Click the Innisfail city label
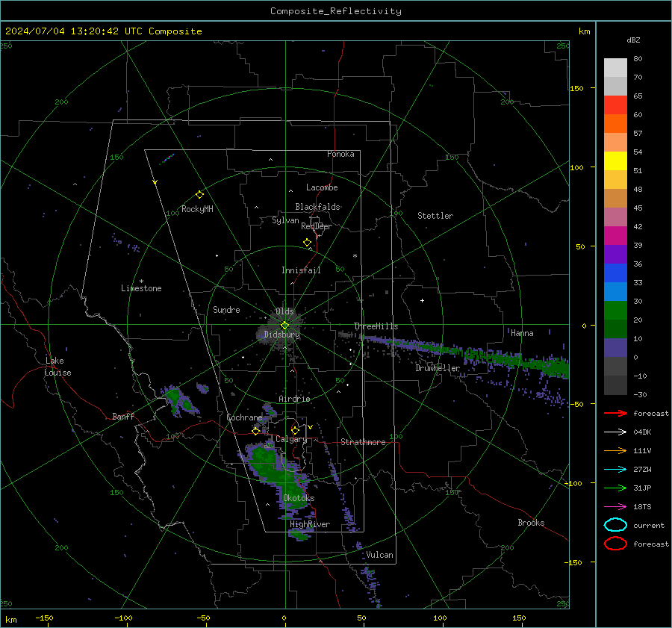This screenshot has height=628, width=672. (x=301, y=270)
